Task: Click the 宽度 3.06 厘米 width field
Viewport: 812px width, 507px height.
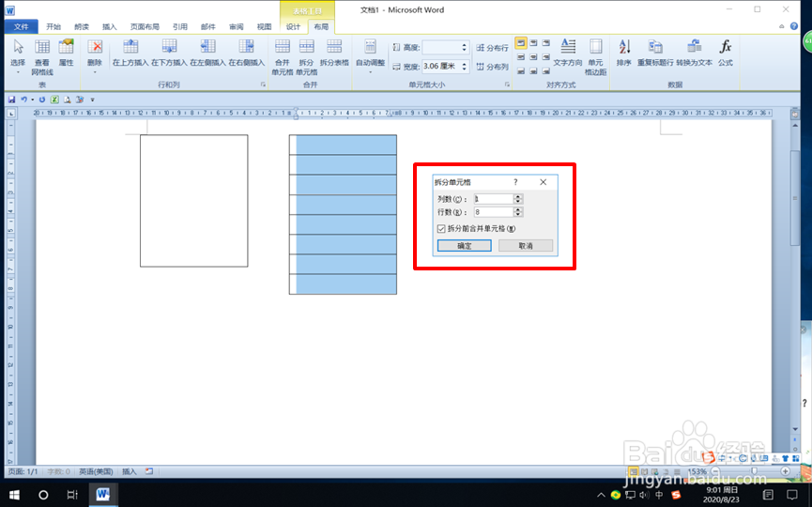Action: point(440,67)
